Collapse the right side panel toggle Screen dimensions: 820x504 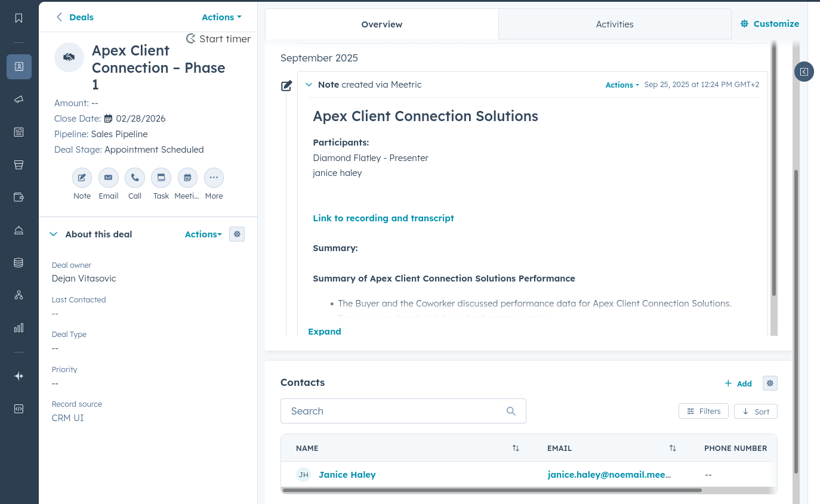click(x=804, y=72)
